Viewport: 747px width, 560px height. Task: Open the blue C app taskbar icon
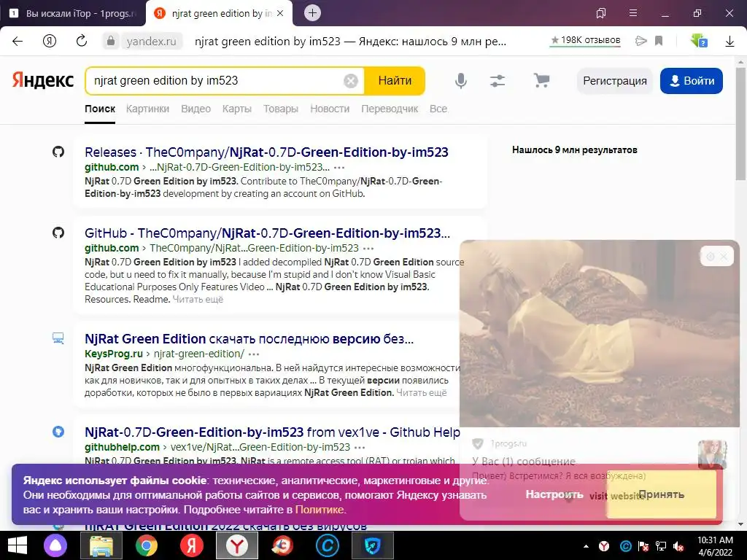point(328,545)
